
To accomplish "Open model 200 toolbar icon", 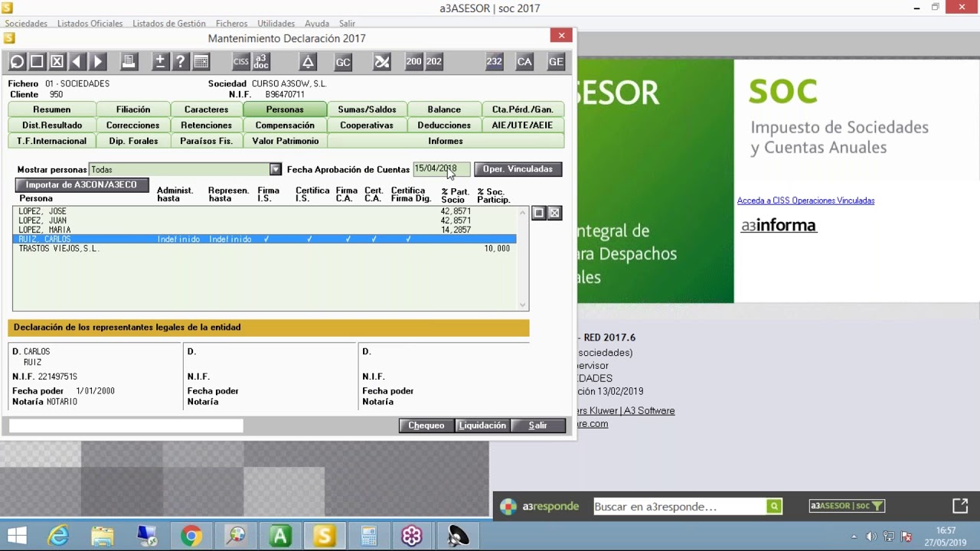I will [x=413, y=62].
